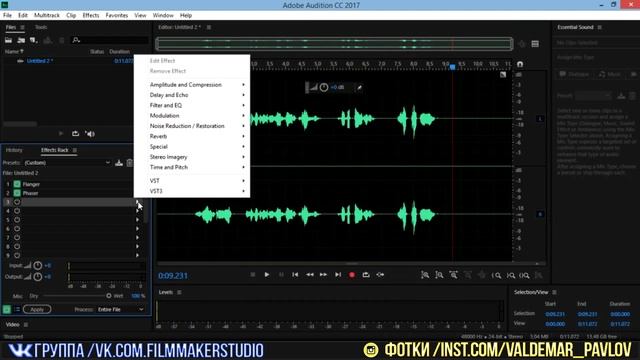This screenshot has width=640, height=360.
Task: Open the Filter and EQ submenu
Action: coord(192,105)
